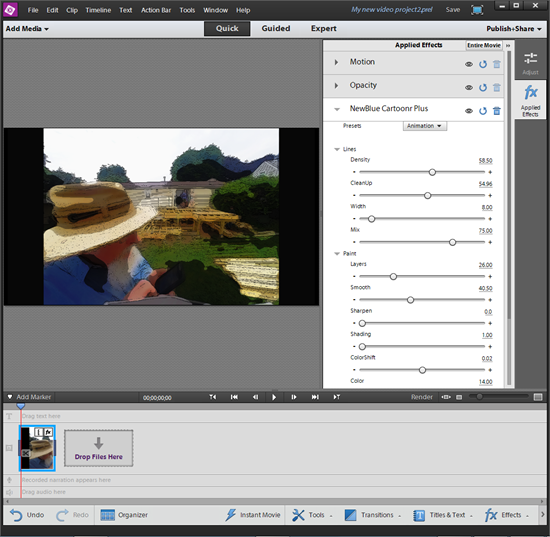The image size is (550, 537).
Task: Toggle full screen preview icon
Action: tap(477, 10)
